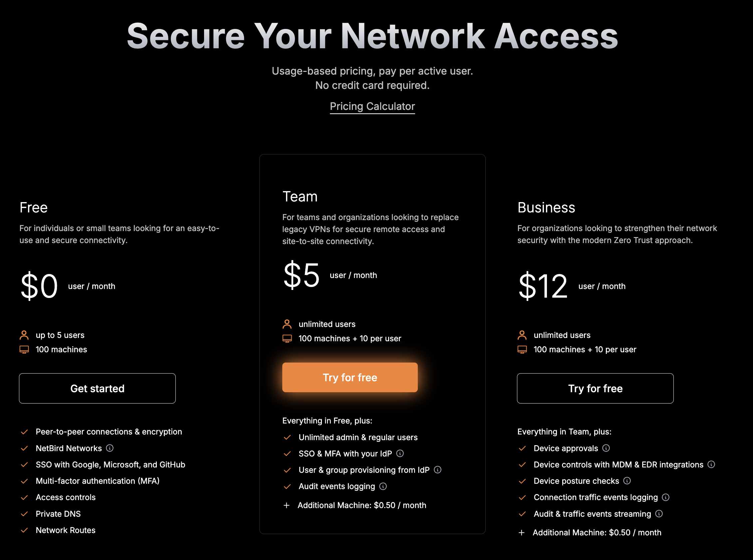This screenshot has height=560, width=753.
Task: Open the Device approvals info tooltip
Action: [606, 448]
